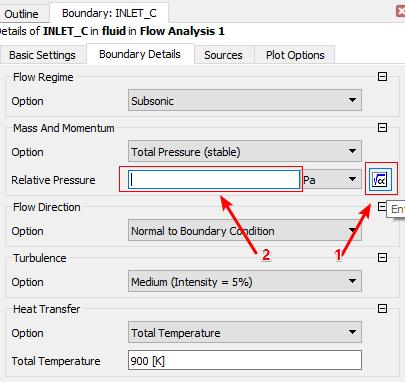Switch to the Basic Settings tab
The image size is (405, 382).
pyautogui.click(x=42, y=55)
